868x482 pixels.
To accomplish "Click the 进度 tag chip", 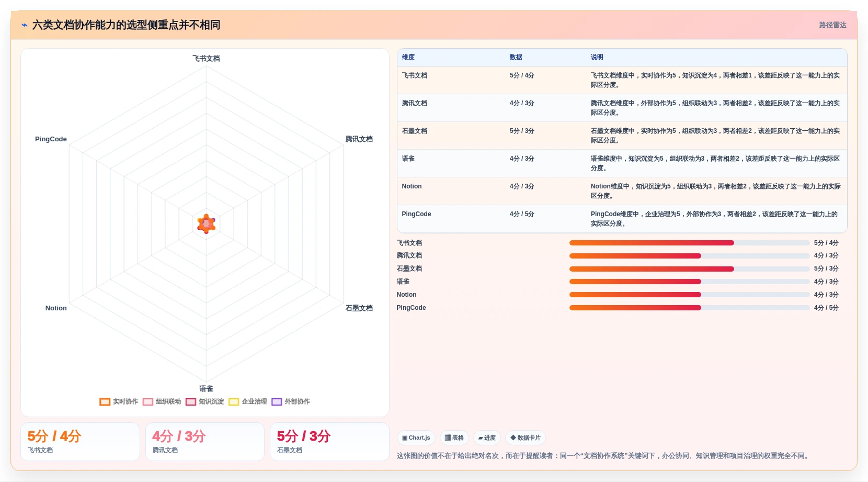I will pos(487,438).
